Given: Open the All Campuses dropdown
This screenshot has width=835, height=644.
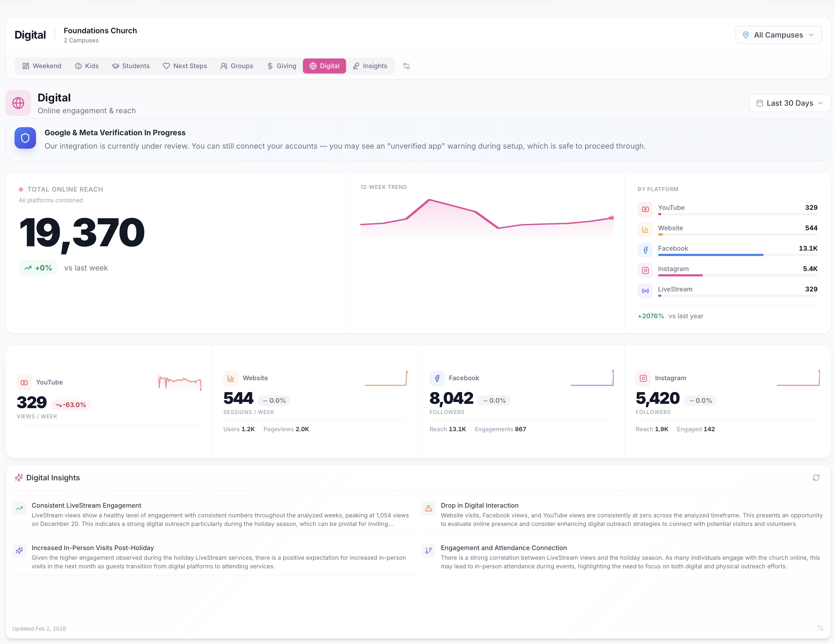Looking at the screenshot, I should (x=779, y=35).
